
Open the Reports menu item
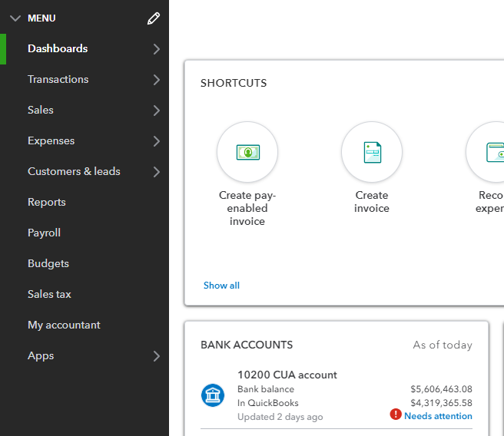point(47,203)
